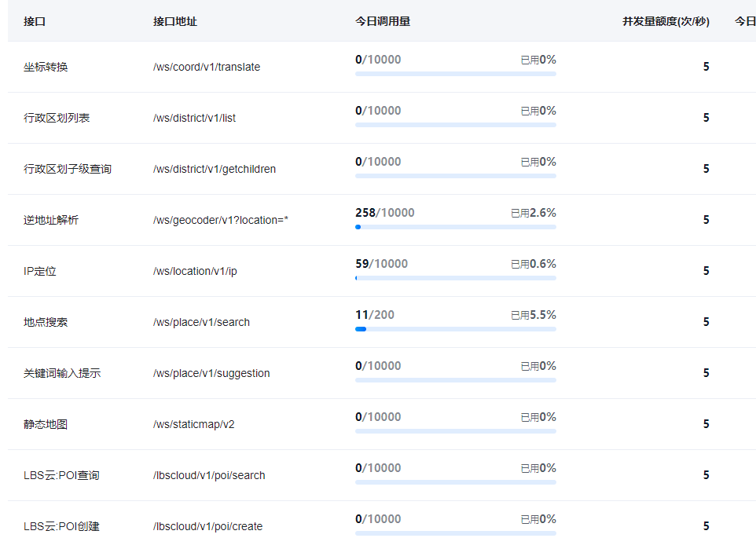Click the /lbscloud/v1/poi/search address
The height and width of the screenshot is (549, 756).
(x=209, y=476)
